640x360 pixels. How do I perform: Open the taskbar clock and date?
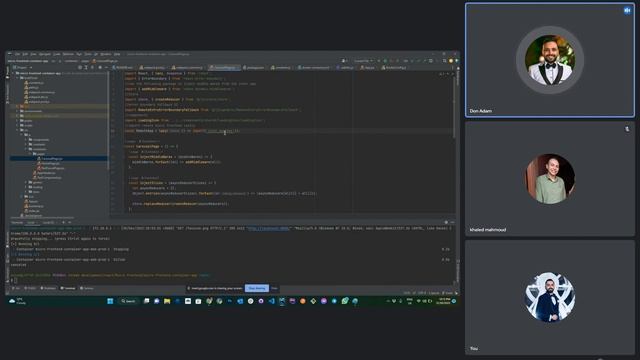tap(443, 301)
